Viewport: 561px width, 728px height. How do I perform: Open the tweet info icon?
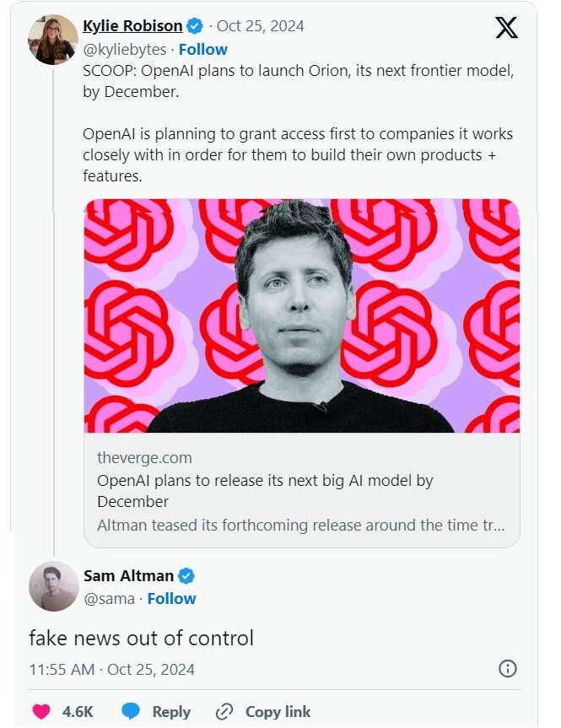[x=507, y=669]
